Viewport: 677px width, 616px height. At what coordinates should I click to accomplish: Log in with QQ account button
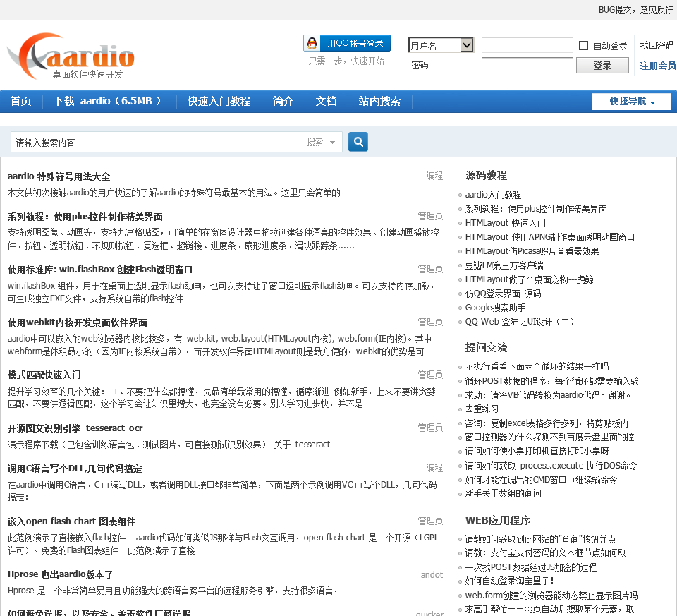(x=347, y=43)
